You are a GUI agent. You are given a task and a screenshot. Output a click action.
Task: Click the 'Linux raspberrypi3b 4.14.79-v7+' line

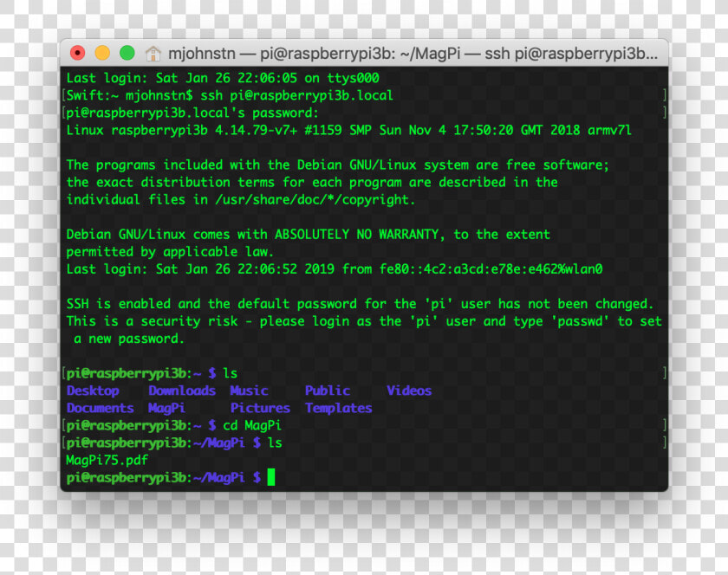tap(349, 131)
